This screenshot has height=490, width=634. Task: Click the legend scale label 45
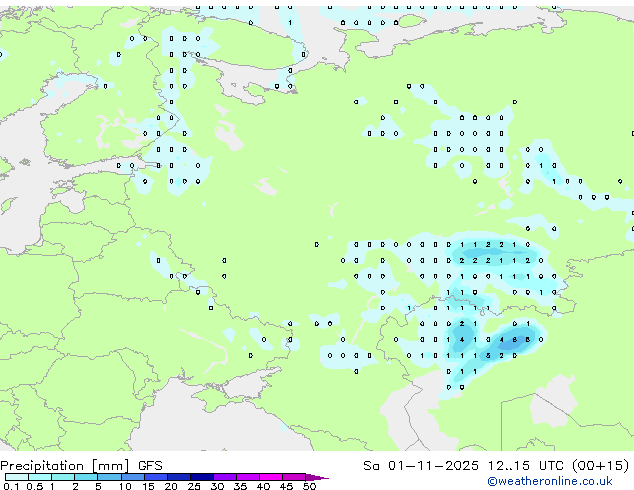point(286,486)
